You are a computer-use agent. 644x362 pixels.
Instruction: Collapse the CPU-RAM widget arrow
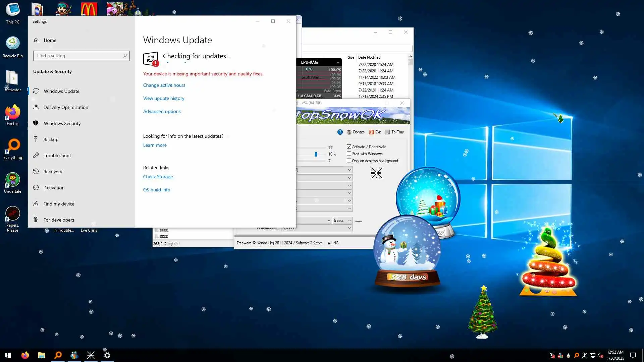click(338, 62)
